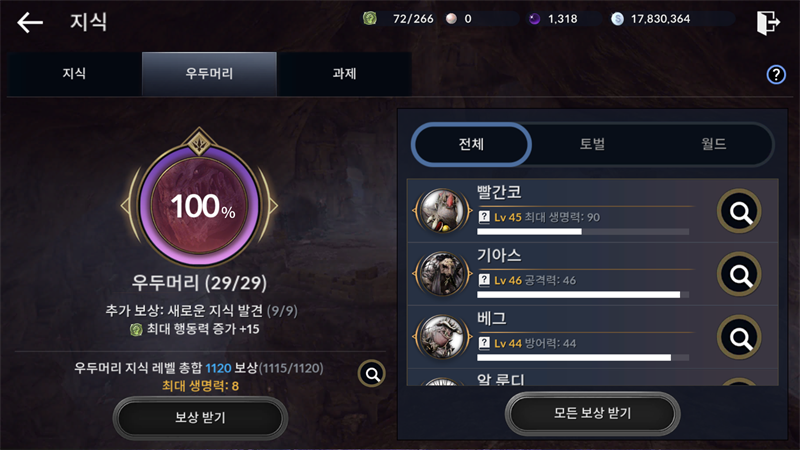Screen dimensions: 800x450
Task: Tap the exit door icon
Action: pos(768,22)
